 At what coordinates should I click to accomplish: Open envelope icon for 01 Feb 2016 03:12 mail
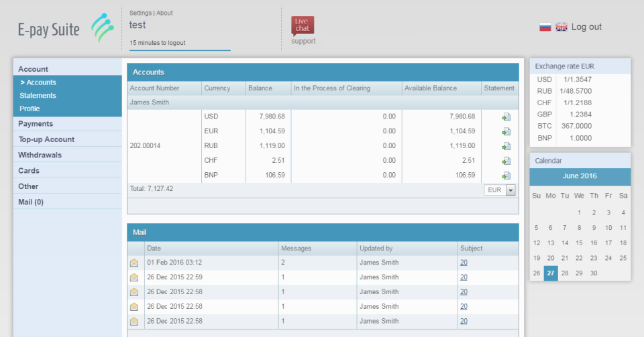[x=134, y=263]
